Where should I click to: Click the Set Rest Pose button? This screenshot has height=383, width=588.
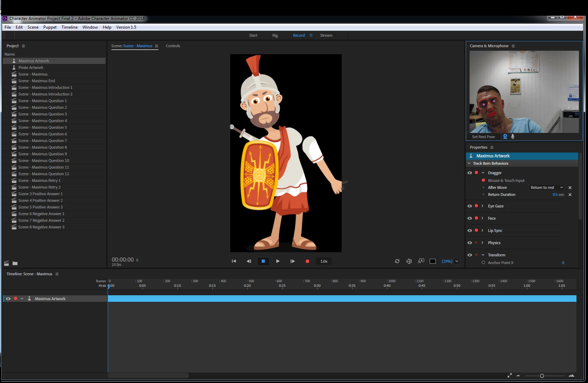click(483, 137)
